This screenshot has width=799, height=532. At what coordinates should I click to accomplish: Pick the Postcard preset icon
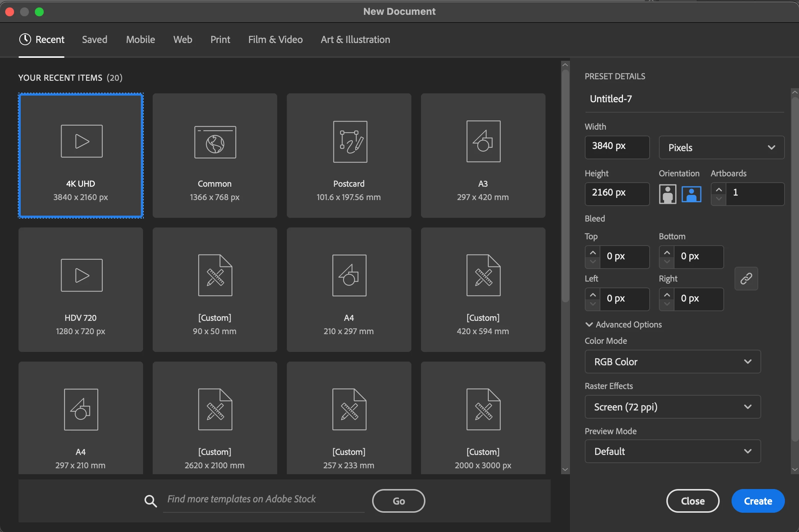350,142
